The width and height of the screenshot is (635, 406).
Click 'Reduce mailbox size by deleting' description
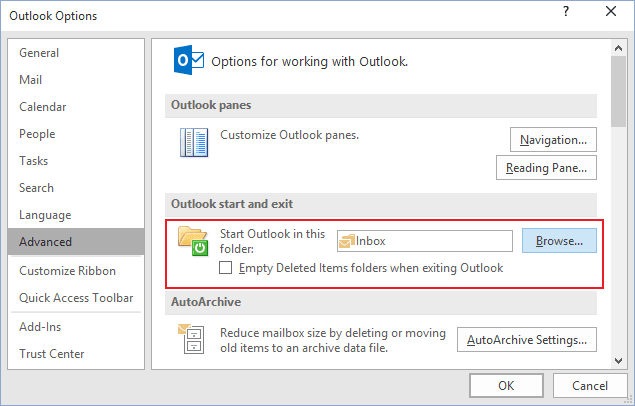point(333,340)
